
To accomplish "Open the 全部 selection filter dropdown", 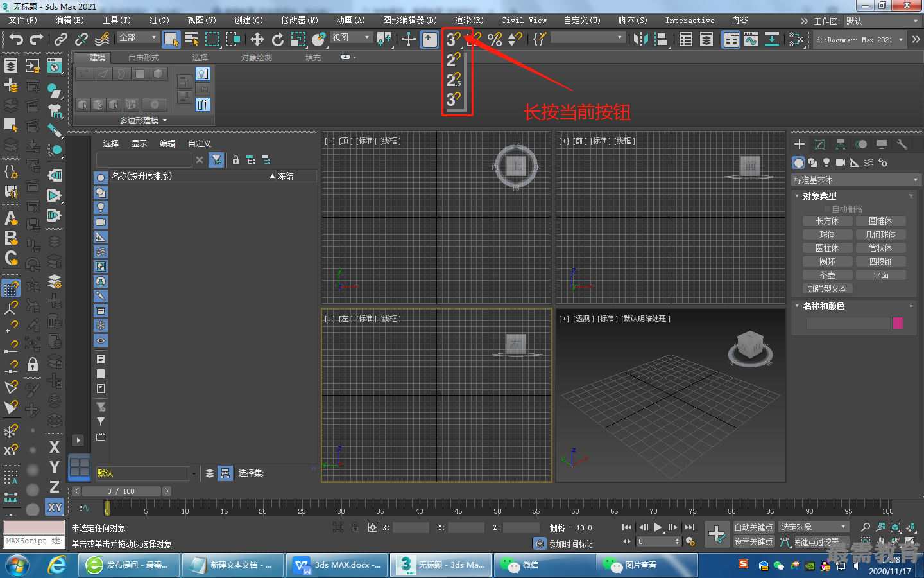I will point(139,38).
